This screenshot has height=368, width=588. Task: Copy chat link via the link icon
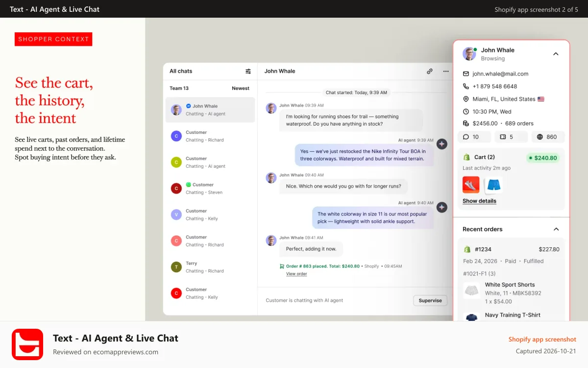coord(430,71)
